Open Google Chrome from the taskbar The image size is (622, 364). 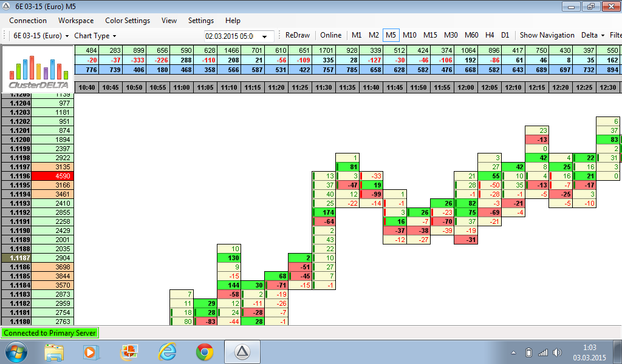(x=205, y=352)
